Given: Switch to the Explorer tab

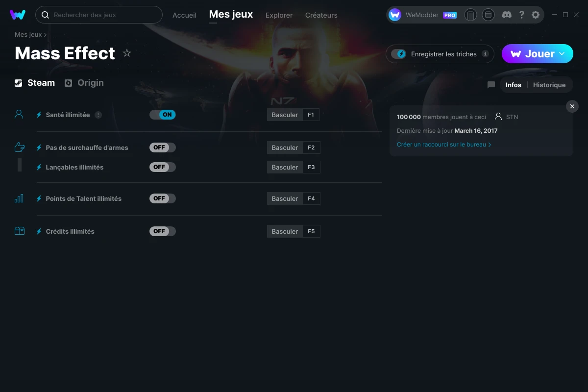Looking at the screenshot, I should click(x=279, y=15).
